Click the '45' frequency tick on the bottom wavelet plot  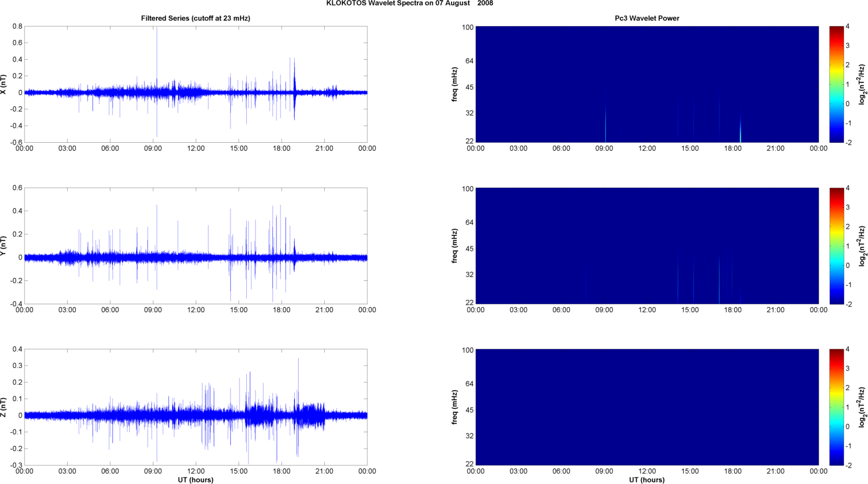pos(469,410)
